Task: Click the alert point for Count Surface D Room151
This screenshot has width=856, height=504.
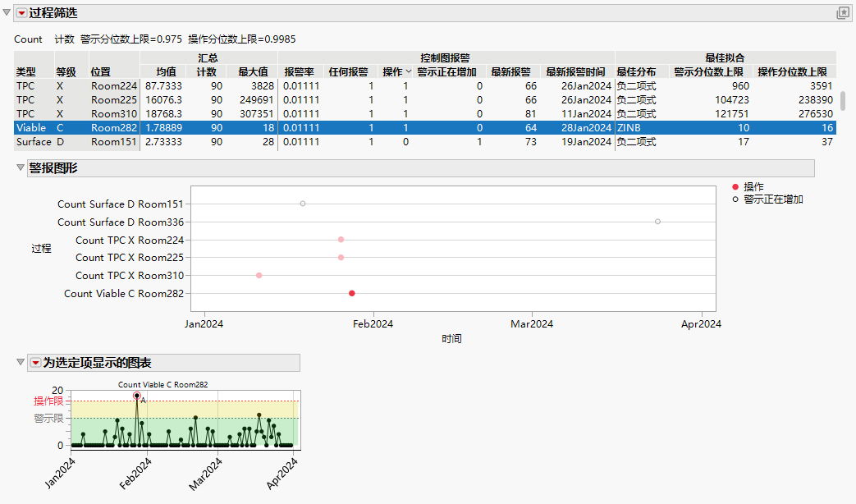Action: 303,204
